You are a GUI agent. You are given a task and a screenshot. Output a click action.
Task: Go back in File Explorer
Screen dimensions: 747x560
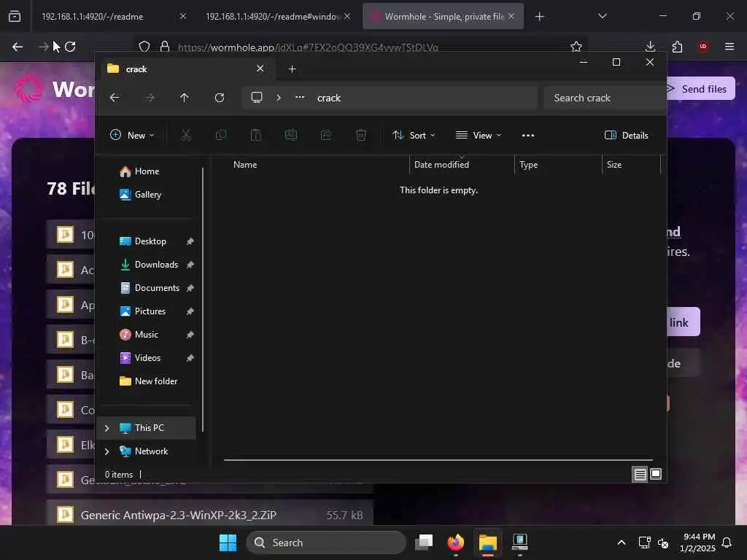pyautogui.click(x=115, y=98)
